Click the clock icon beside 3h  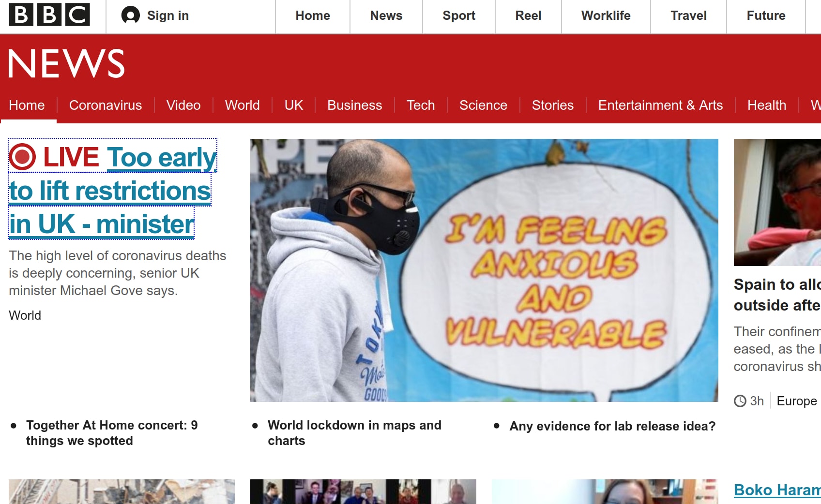click(x=740, y=401)
